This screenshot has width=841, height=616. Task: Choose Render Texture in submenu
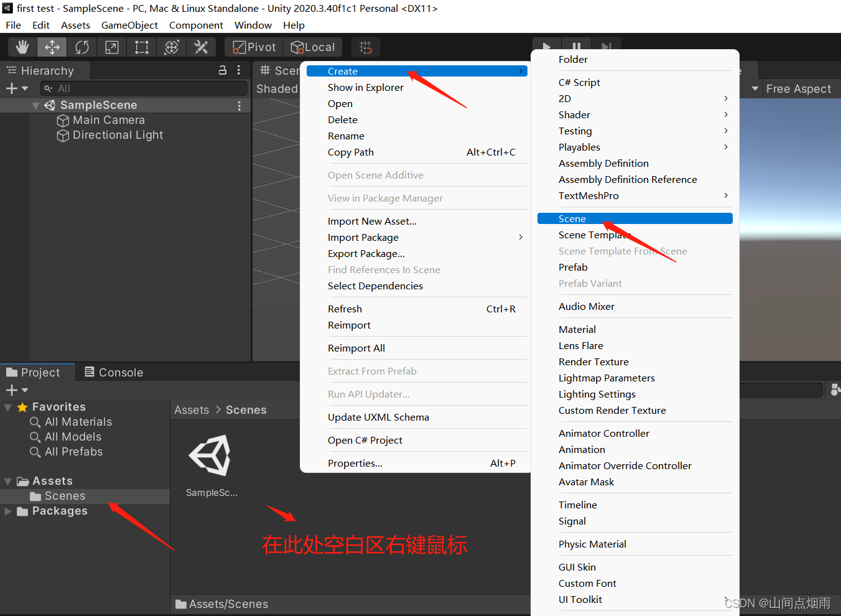click(x=634, y=362)
